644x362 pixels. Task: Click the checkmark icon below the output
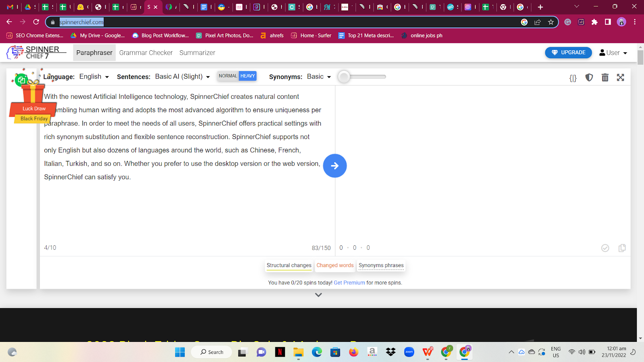tap(605, 248)
